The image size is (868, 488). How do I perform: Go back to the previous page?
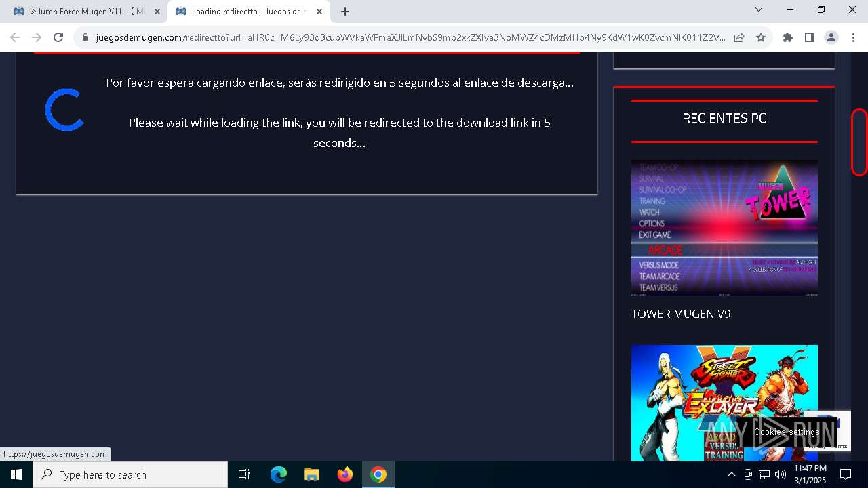[x=15, y=37]
